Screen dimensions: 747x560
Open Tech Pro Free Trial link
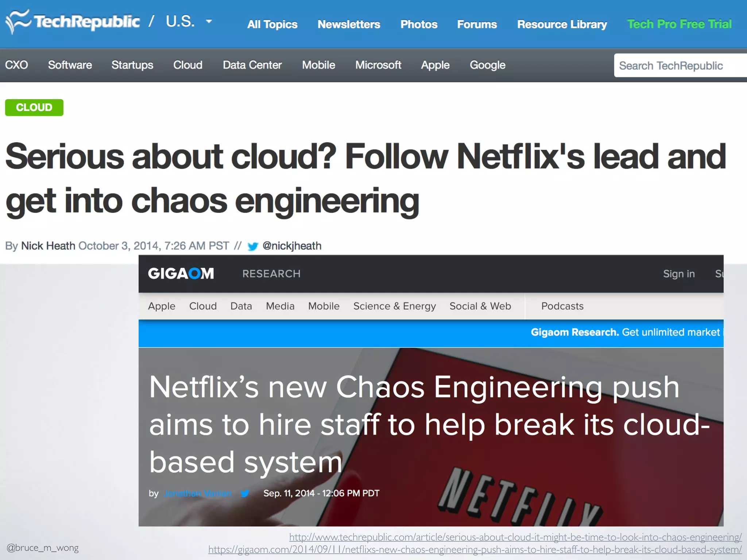pos(679,24)
